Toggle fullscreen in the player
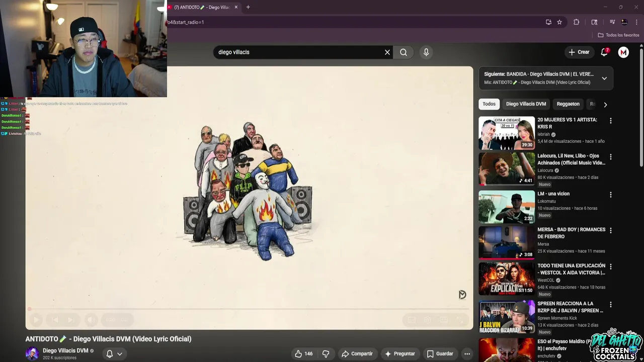 point(460,320)
